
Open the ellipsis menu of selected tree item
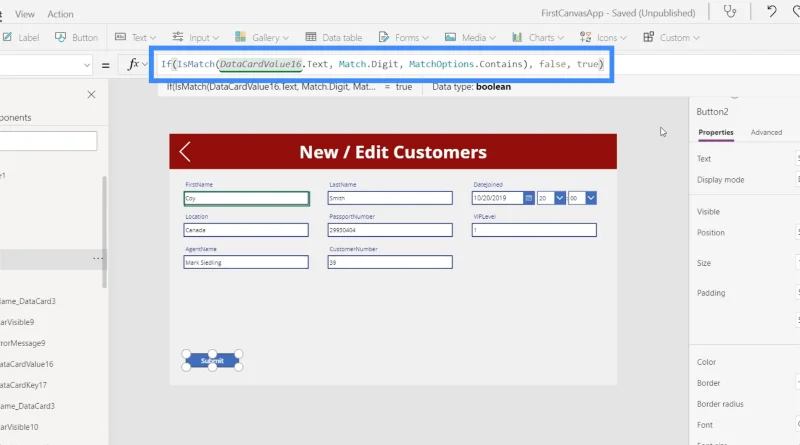click(98, 259)
